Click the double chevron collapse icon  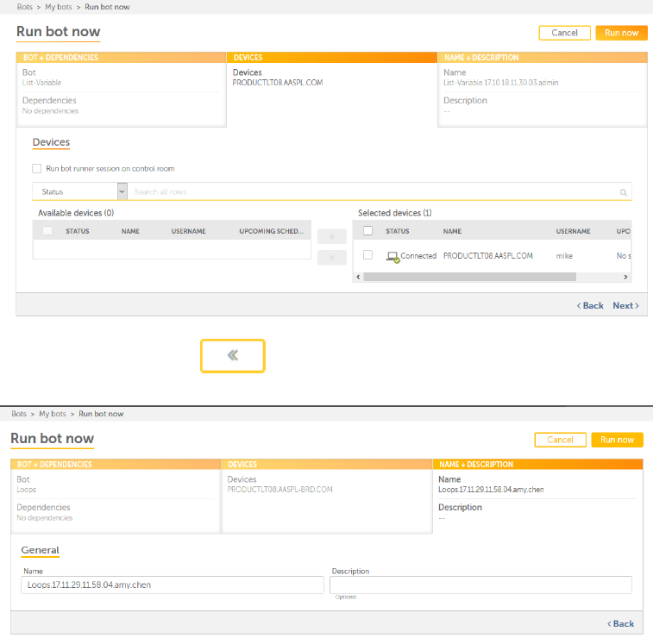coord(233,355)
